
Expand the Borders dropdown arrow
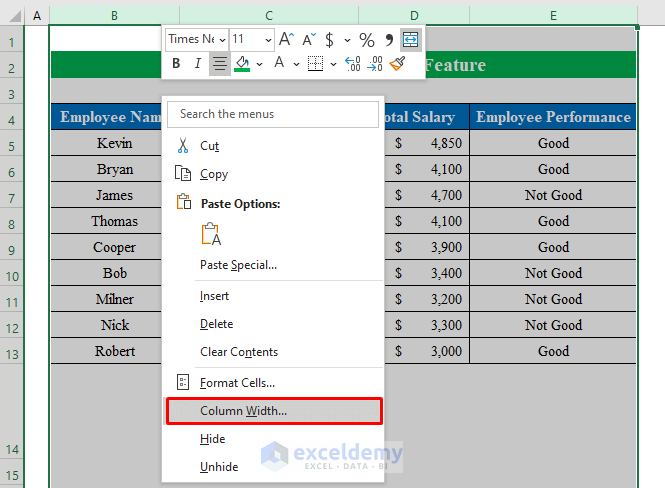pyautogui.click(x=333, y=64)
